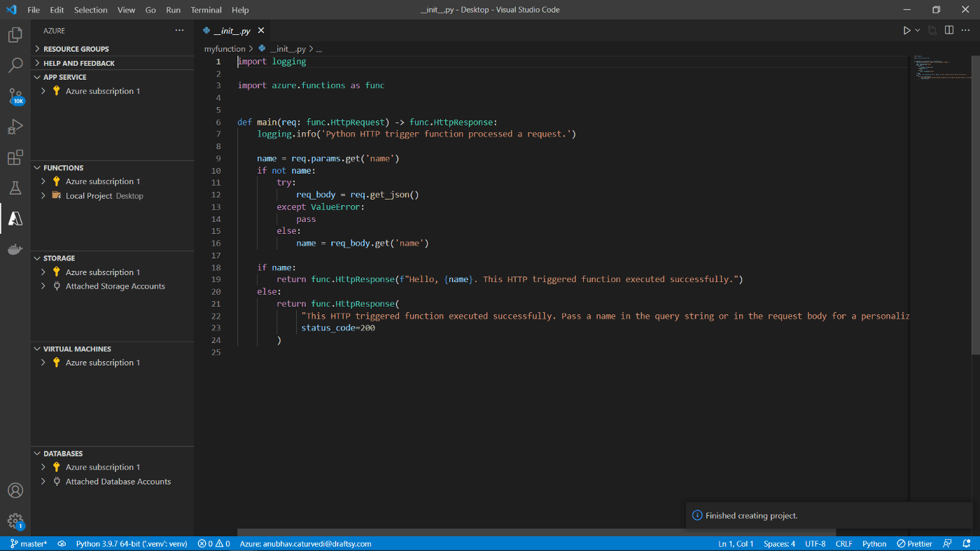Toggle Prettier formatter in status bar
980x551 pixels.
[914, 544]
